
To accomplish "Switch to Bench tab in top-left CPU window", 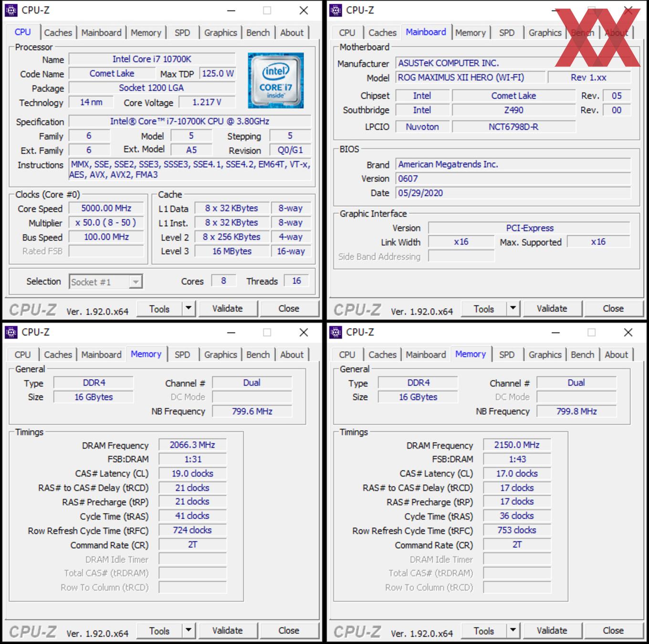I will click(x=258, y=32).
